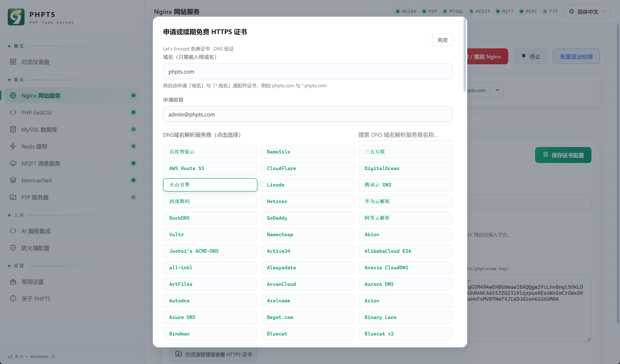Click 在资源管理器查看 HTTPS 证书 button
620x364 pixels.
[213, 354]
